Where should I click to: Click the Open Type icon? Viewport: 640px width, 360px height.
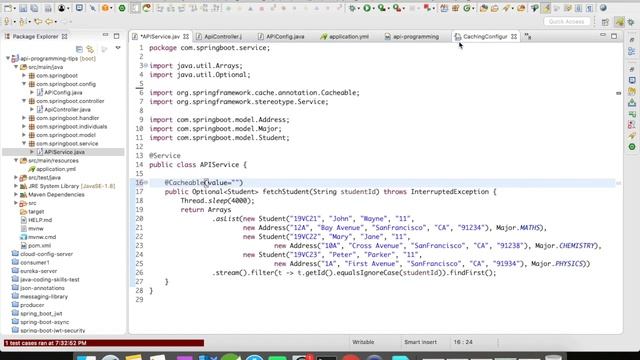point(484,8)
